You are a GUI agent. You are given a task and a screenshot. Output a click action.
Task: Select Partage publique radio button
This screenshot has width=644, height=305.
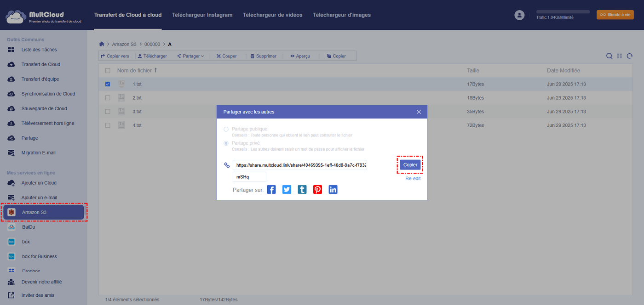point(226,130)
